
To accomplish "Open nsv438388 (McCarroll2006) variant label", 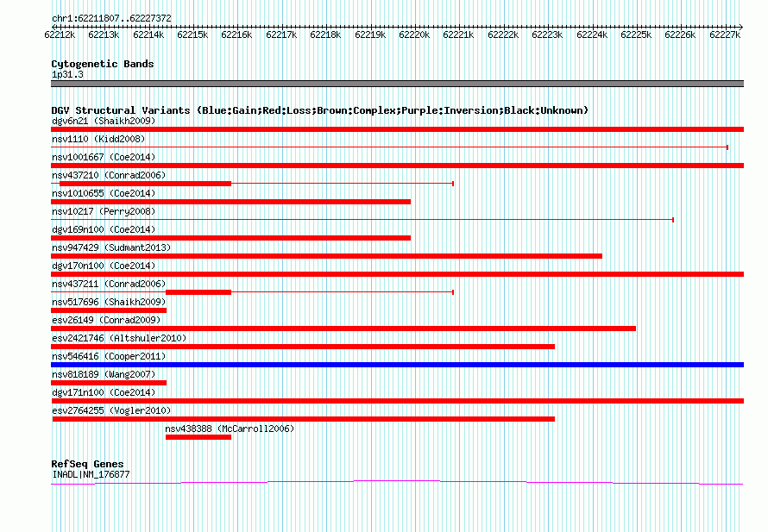I will pyautogui.click(x=230, y=429).
